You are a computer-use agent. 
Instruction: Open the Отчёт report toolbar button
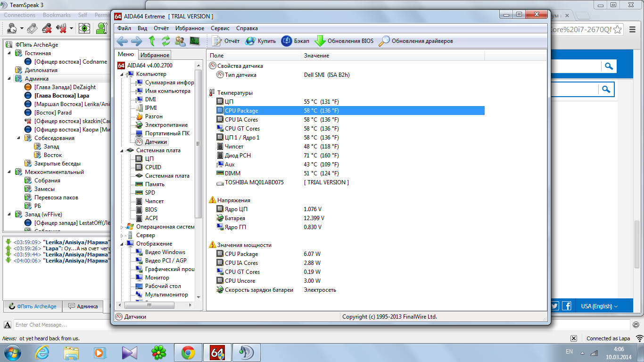(226, 41)
